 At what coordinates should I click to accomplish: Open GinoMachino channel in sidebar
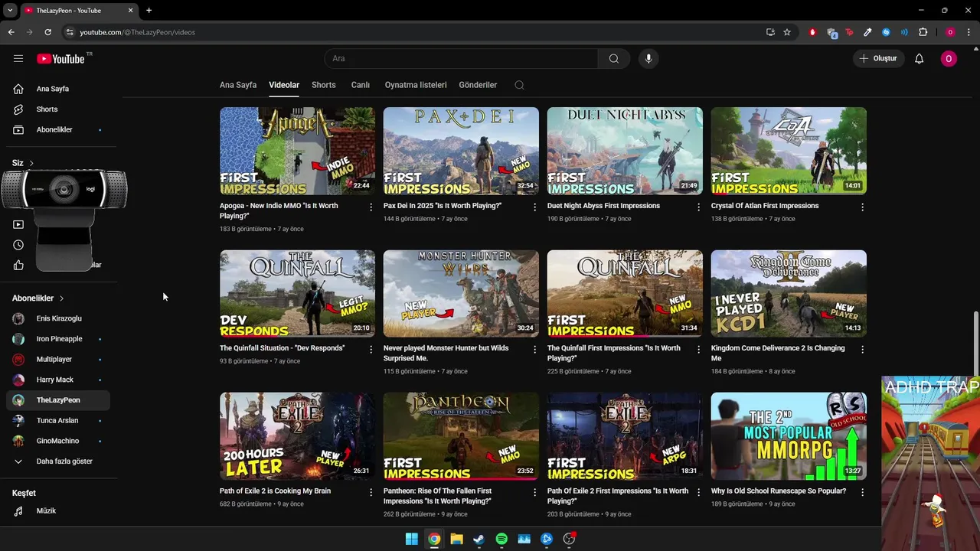pyautogui.click(x=58, y=441)
